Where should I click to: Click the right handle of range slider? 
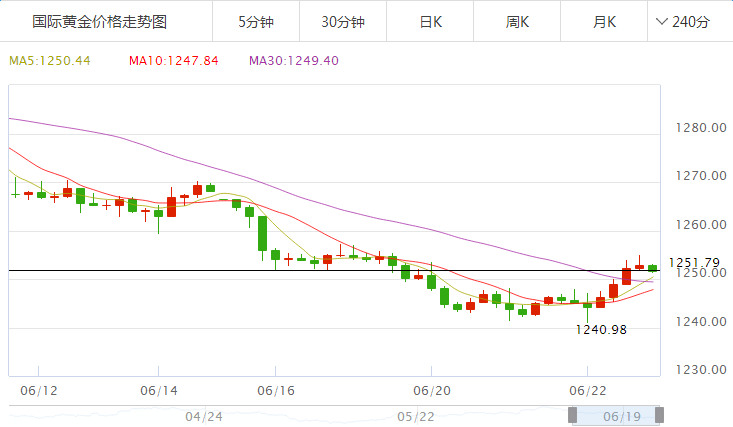click(660, 415)
